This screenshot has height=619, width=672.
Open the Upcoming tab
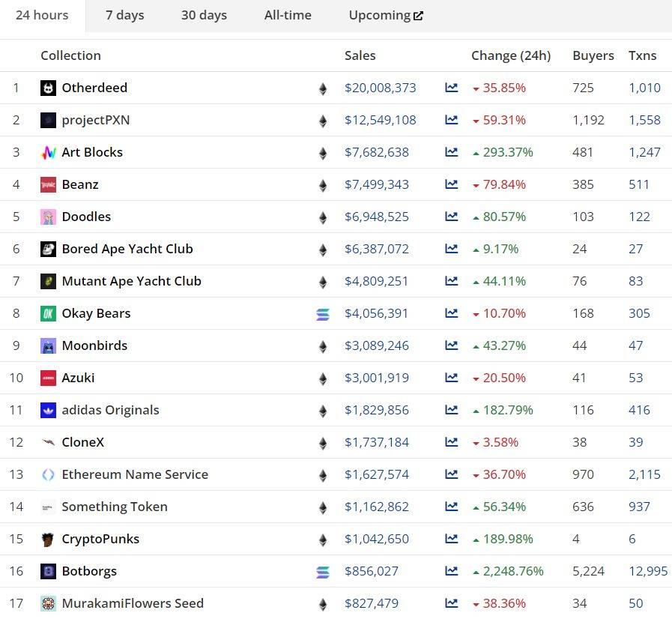point(386,16)
